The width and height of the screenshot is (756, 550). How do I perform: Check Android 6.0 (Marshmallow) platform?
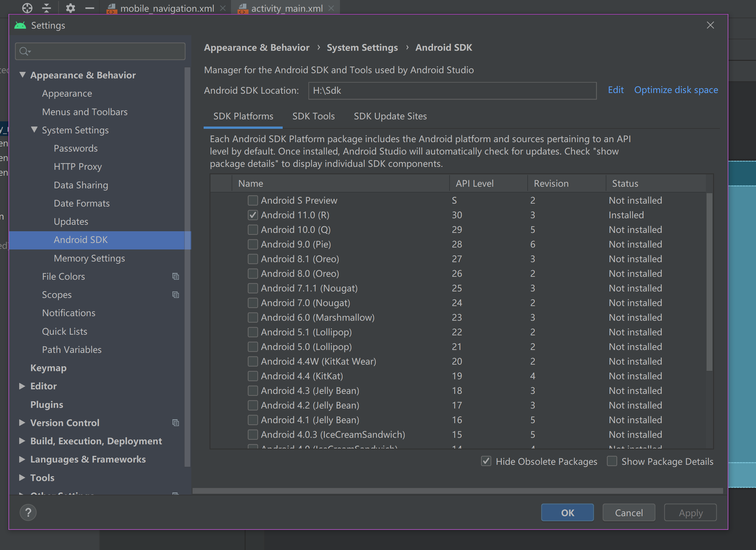point(253,317)
